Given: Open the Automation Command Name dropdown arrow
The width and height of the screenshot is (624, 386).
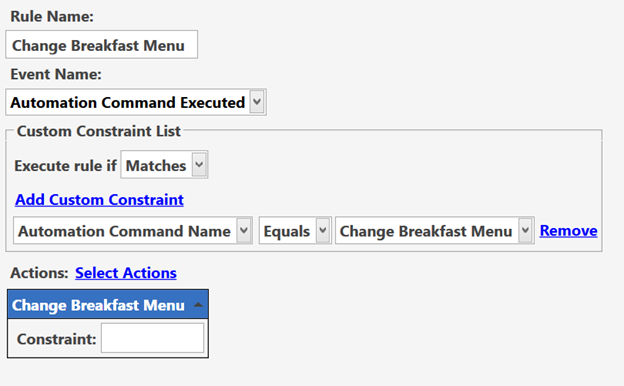Looking at the screenshot, I should [244, 231].
